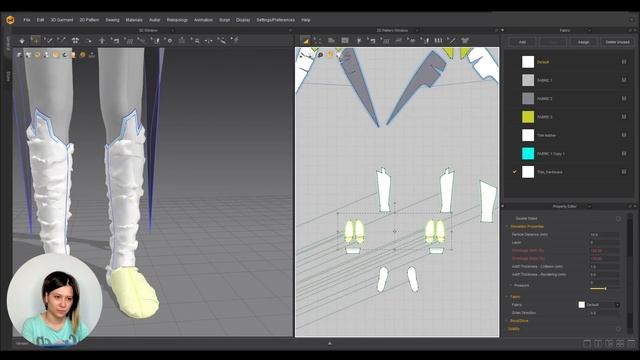Image resolution: width=640 pixels, height=360 pixels.
Task: Select the FABRIC 2 row
Action: click(x=569, y=98)
